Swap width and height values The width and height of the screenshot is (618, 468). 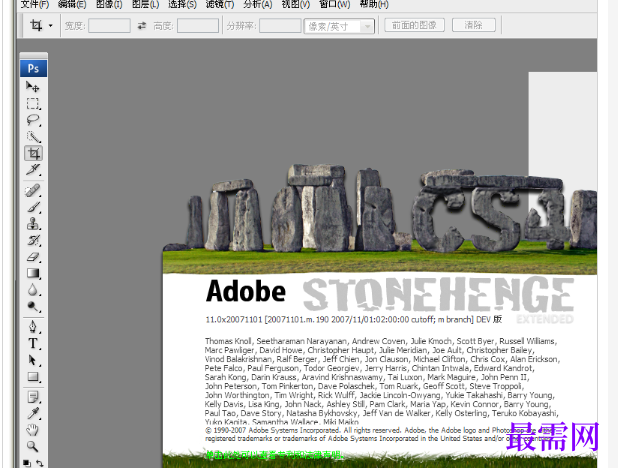141,26
